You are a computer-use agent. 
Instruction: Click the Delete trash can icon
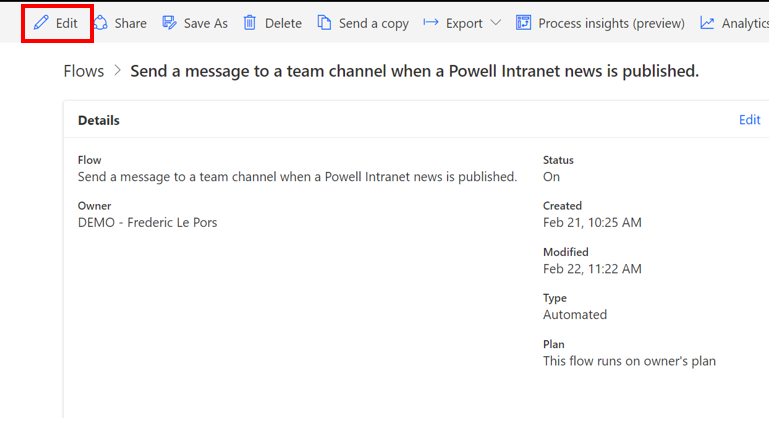pos(250,23)
